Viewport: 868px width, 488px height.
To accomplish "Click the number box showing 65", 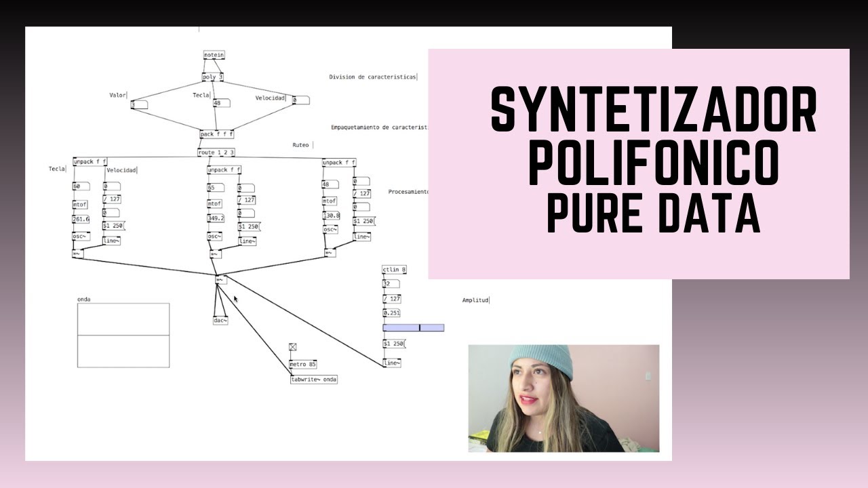I will click(216, 187).
